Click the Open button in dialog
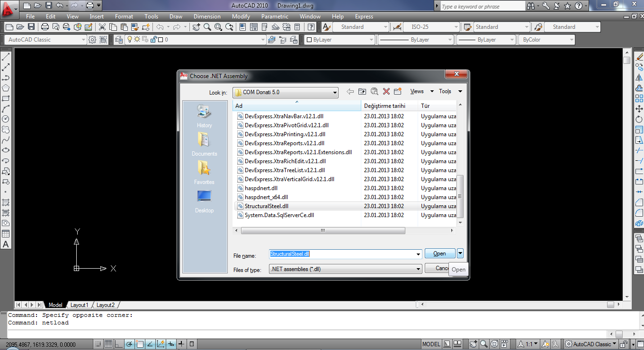This screenshot has height=350, width=644. pyautogui.click(x=440, y=254)
